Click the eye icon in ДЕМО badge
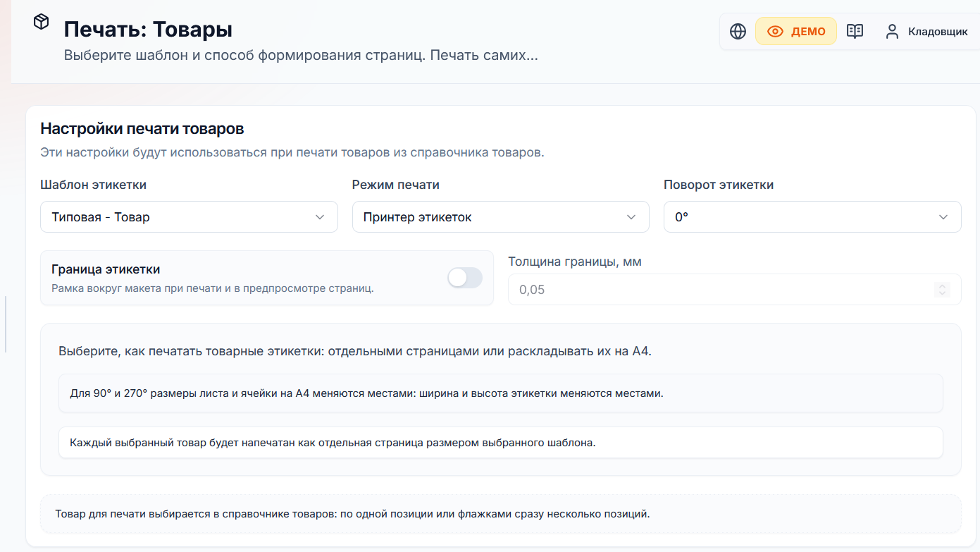 pyautogui.click(x=775, y=32)
